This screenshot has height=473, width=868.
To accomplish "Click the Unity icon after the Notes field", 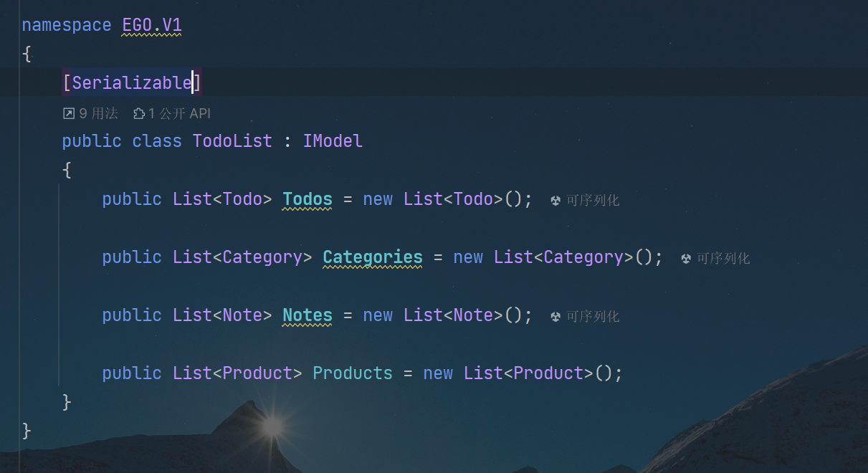I will point(555,317).
